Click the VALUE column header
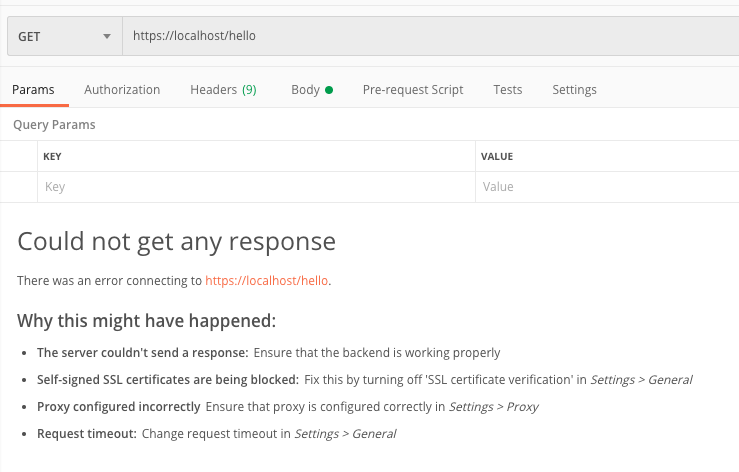The image size is (739, 472). click(497, 157)
